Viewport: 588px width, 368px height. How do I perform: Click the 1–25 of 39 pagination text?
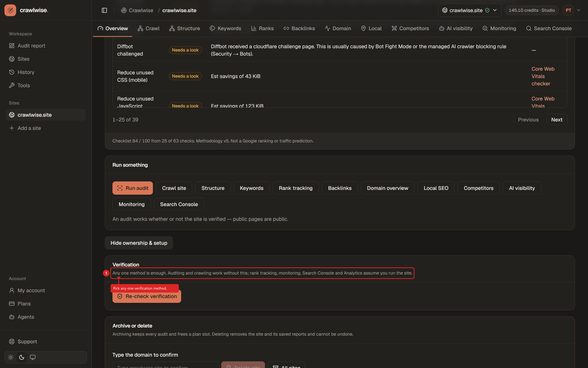[x=125, y=119]
